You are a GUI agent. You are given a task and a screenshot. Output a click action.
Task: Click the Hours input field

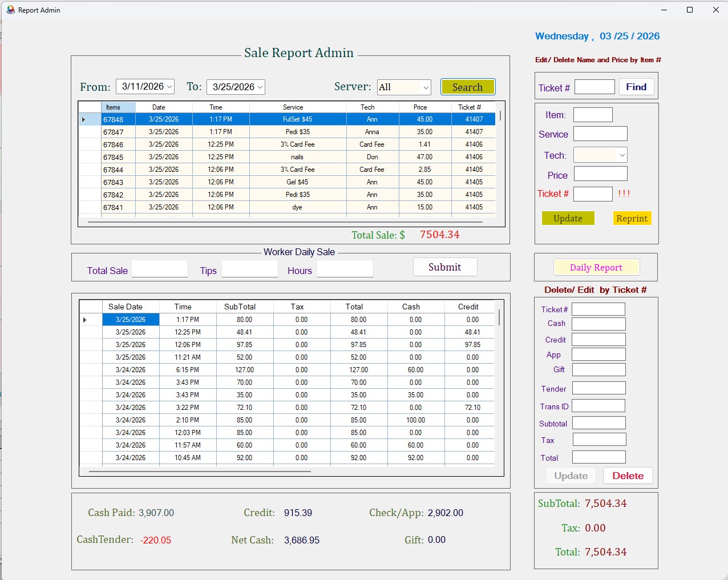click(345, 268)
